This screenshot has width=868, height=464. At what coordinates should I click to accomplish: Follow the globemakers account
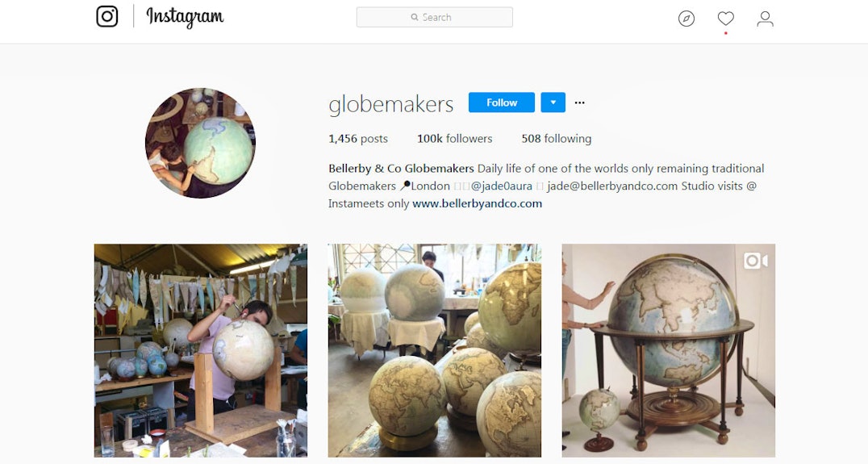(502, 102)
